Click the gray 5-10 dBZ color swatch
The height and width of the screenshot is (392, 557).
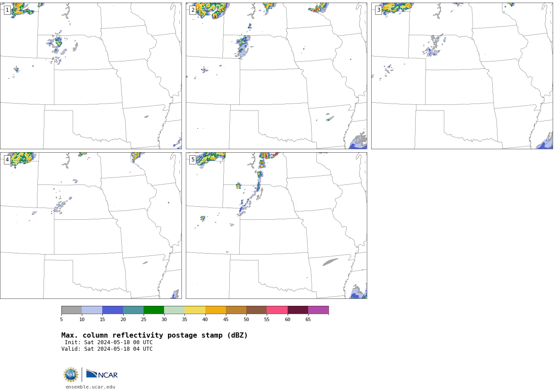pyautogui.click(x=71, y=310)
